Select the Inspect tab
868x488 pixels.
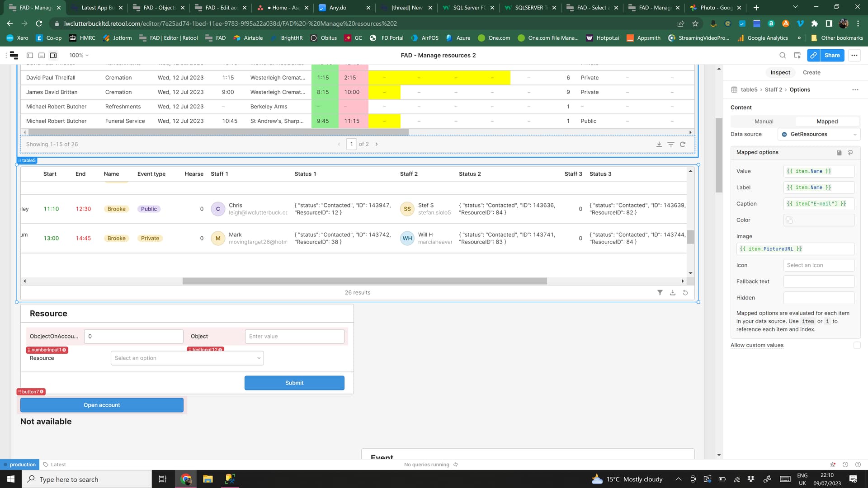(x=780, y=72)
